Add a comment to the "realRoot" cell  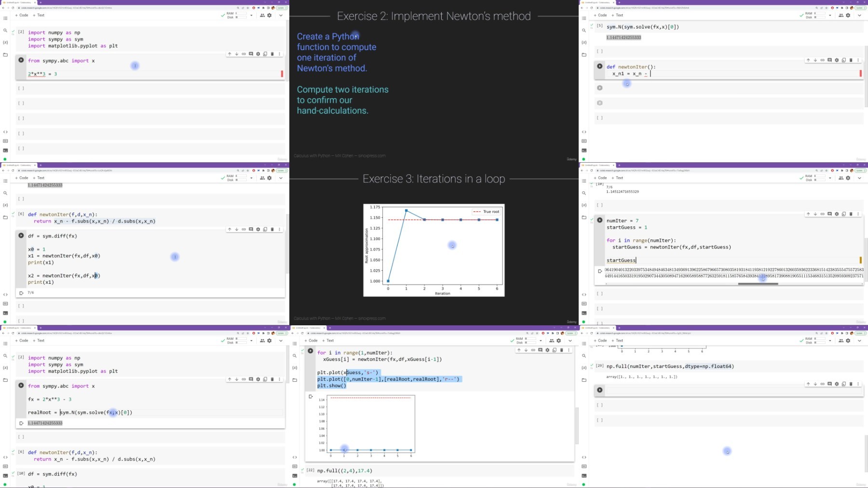click(x=251, y=379)
